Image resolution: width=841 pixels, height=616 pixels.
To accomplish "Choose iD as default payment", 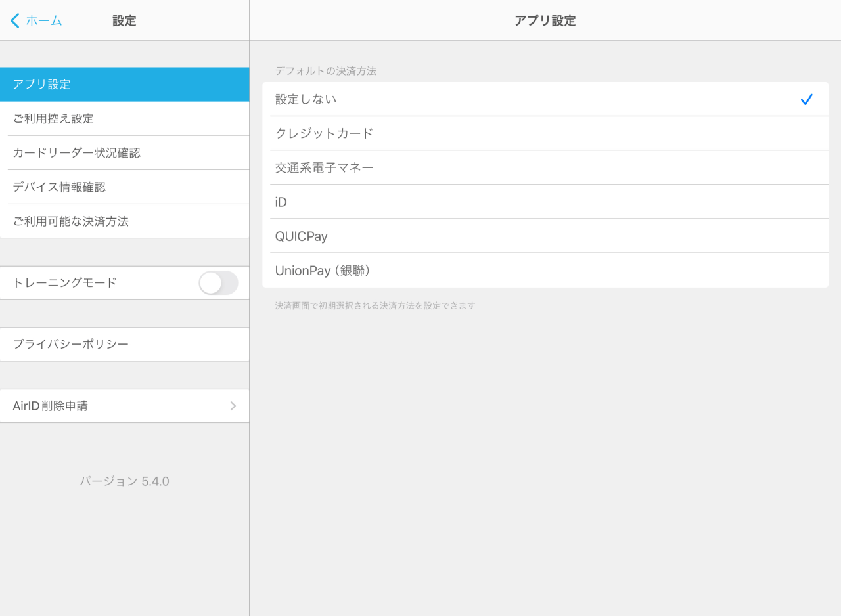I will pos(545,202).
